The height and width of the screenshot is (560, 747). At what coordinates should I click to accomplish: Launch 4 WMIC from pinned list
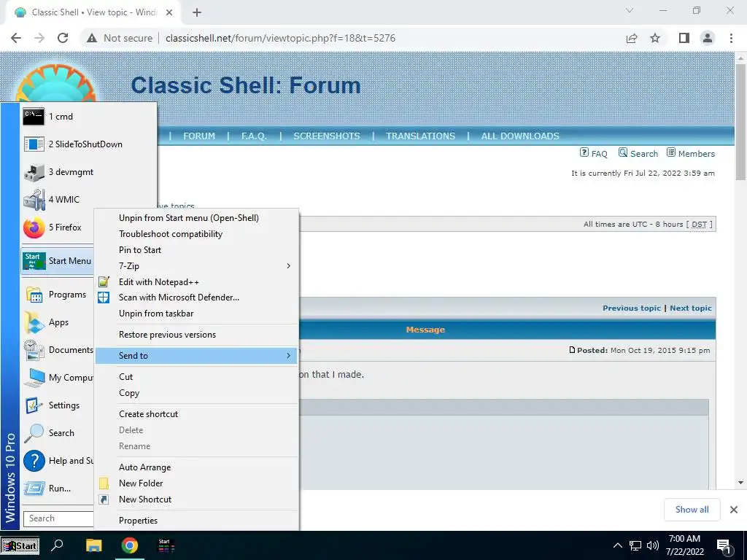(x=88, y=200)
